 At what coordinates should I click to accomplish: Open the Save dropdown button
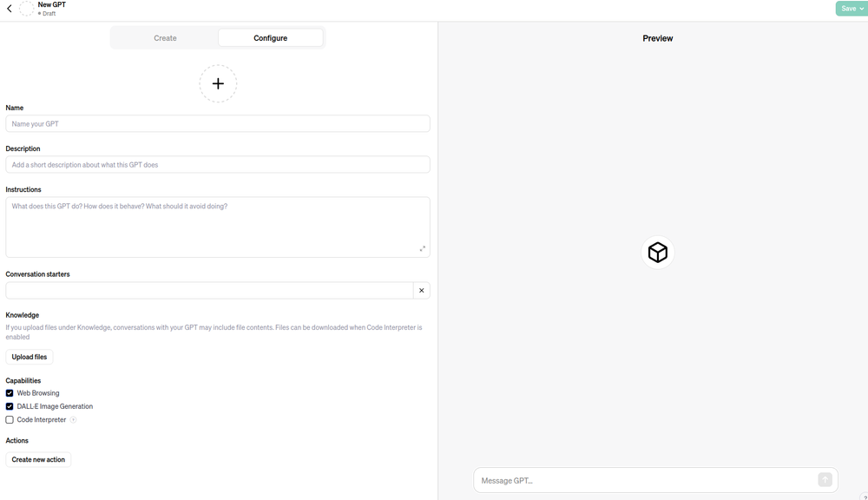852,9
